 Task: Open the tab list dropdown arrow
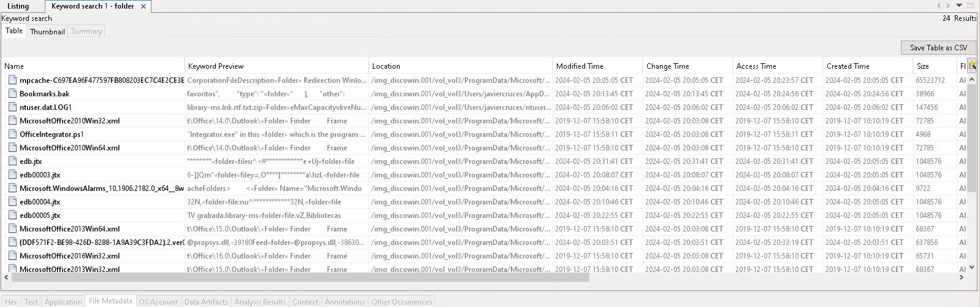(959, 6)
